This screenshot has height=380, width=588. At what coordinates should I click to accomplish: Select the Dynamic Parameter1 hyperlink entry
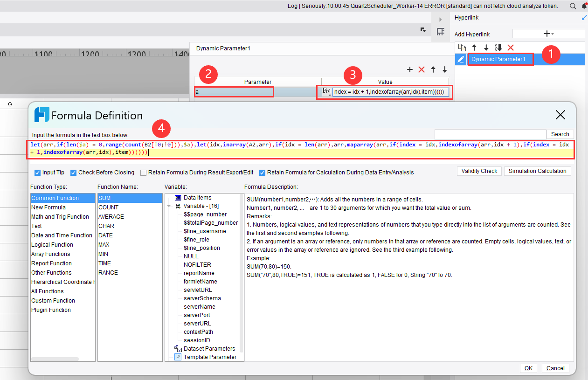pos(498,59)
